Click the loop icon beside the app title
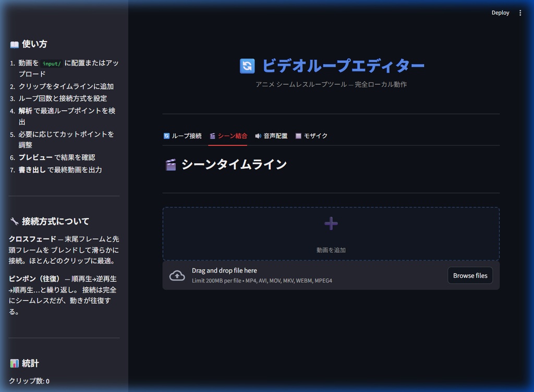Screen dimensions: 534x392 pos(247,66)
